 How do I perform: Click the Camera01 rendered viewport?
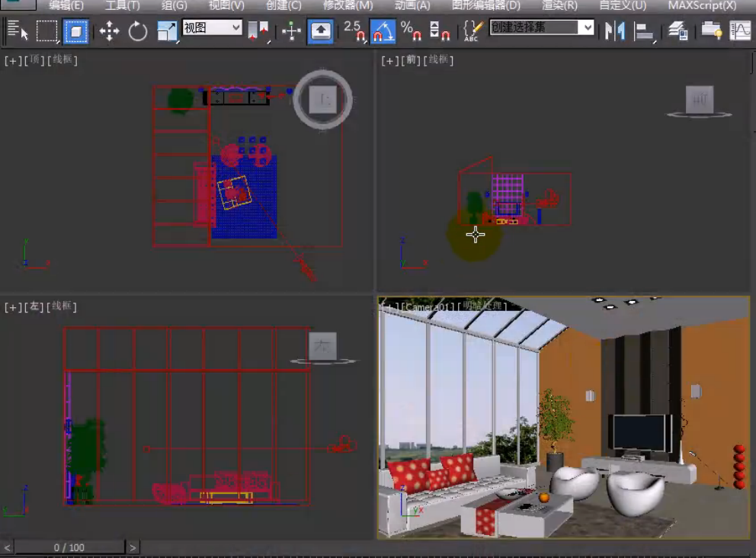[564, 418]
